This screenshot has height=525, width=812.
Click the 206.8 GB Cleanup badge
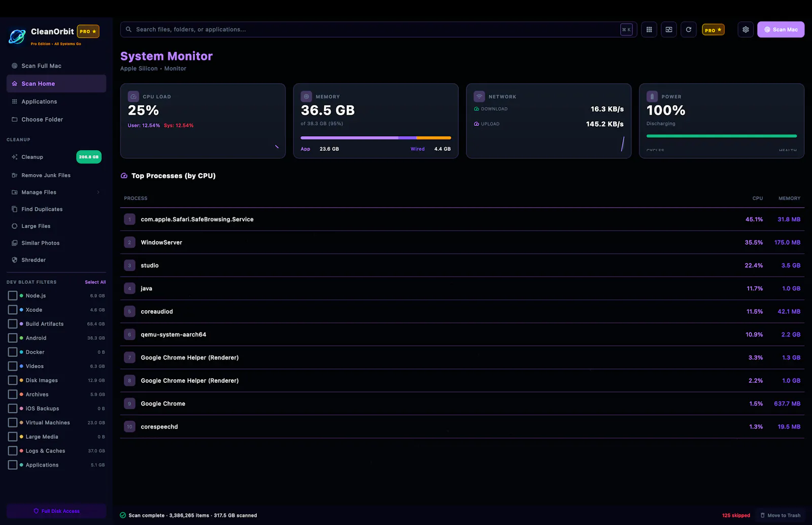[x=89, y=157]
